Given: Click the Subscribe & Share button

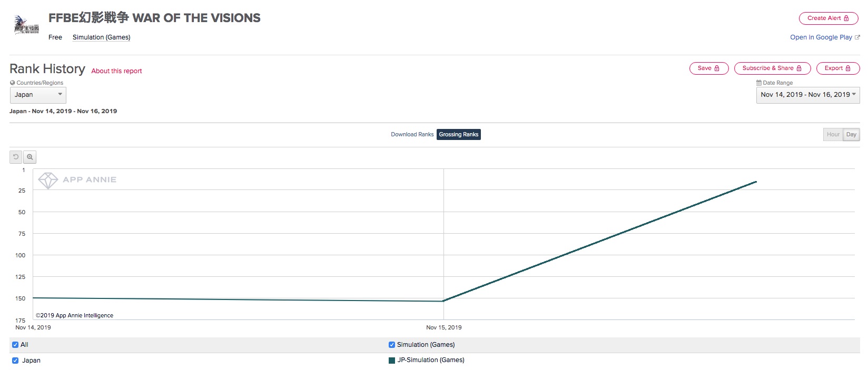Looking at the screenshot, I should [772, 68].
